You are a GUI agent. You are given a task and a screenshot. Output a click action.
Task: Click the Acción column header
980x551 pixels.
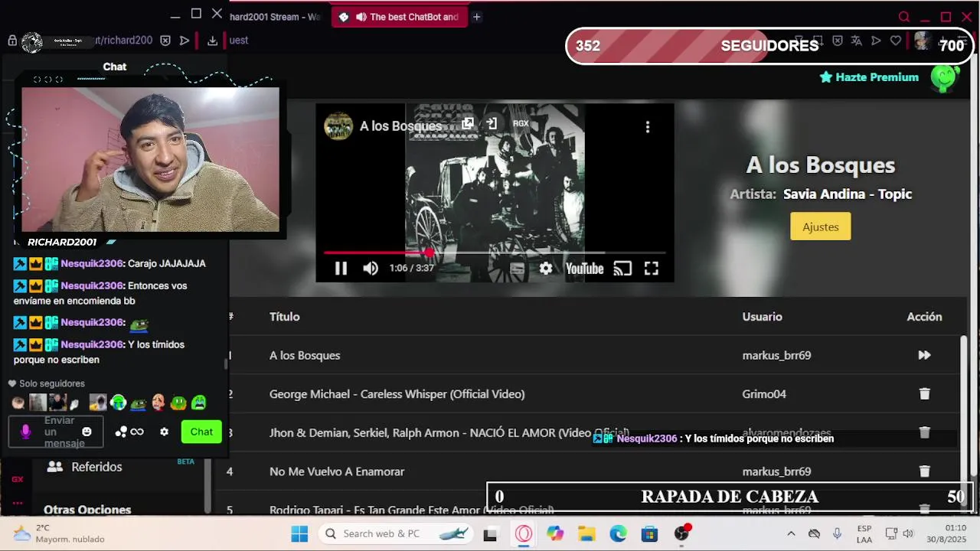pos(924,316)
